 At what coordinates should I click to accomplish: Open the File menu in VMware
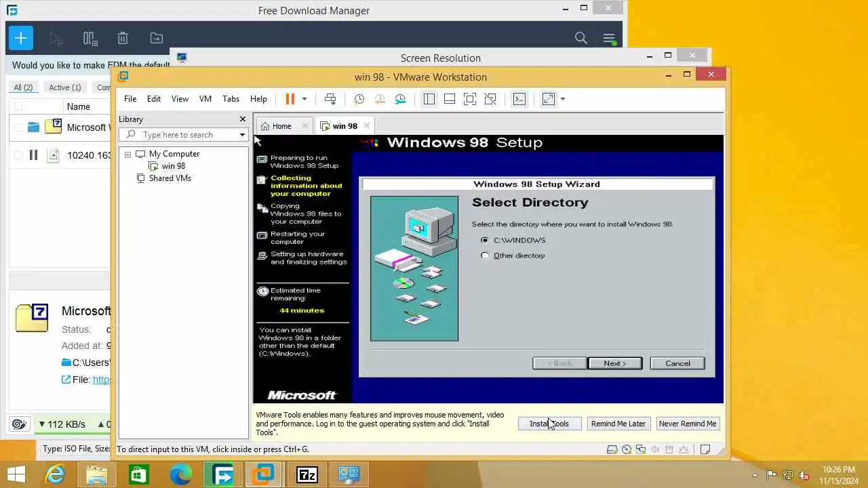[x=130, y=99]
